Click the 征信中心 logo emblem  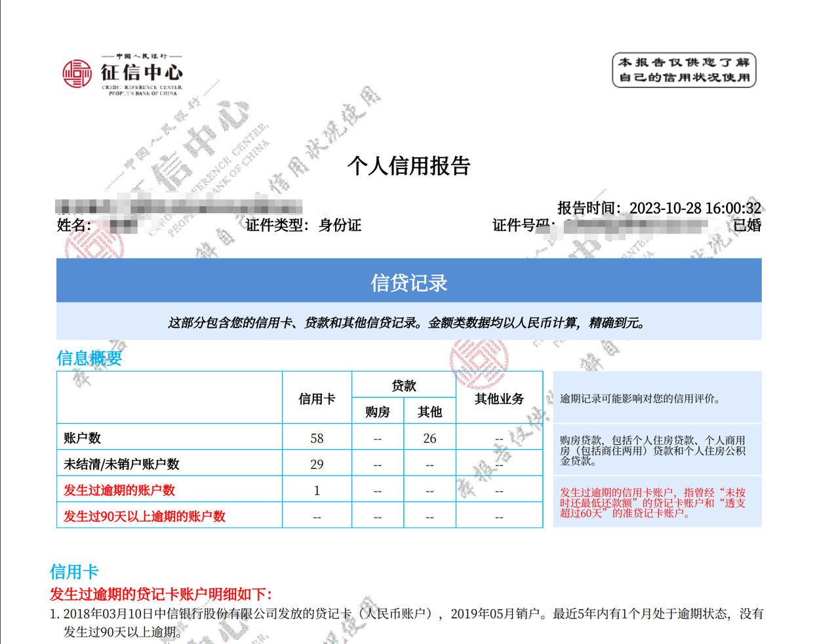77,73
